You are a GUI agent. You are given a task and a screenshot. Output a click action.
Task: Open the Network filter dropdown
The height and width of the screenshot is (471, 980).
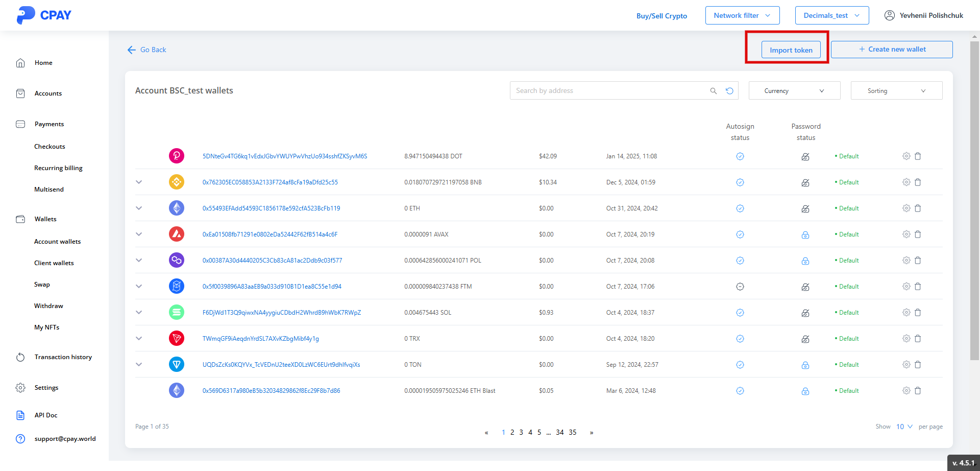point(742,15)
